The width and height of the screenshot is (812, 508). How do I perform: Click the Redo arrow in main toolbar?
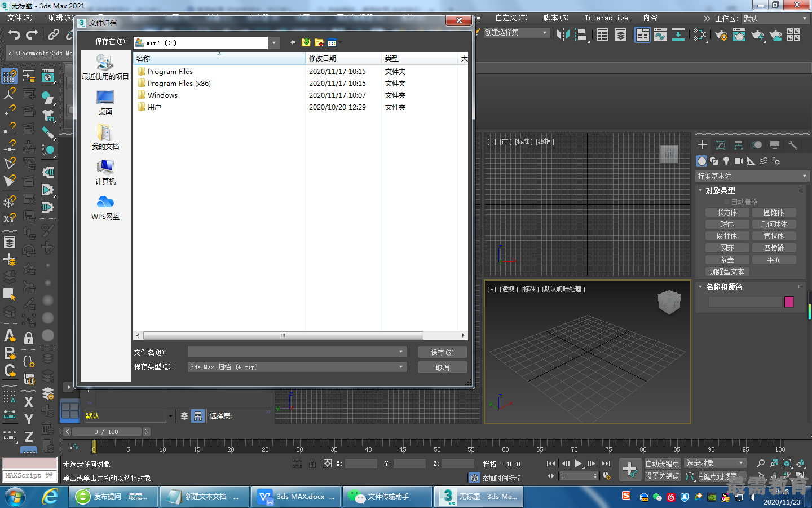click(x=32, y=35)
